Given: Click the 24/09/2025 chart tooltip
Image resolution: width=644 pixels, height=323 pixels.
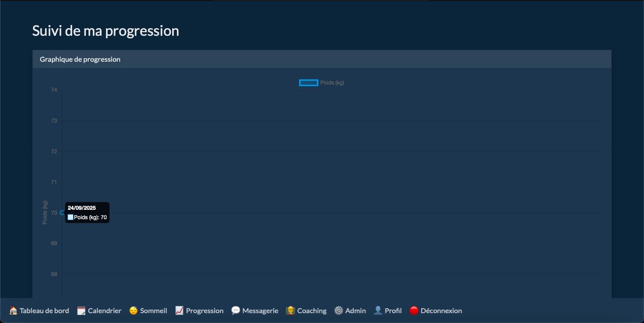Looking at the screenshot, I should point(87,212).
